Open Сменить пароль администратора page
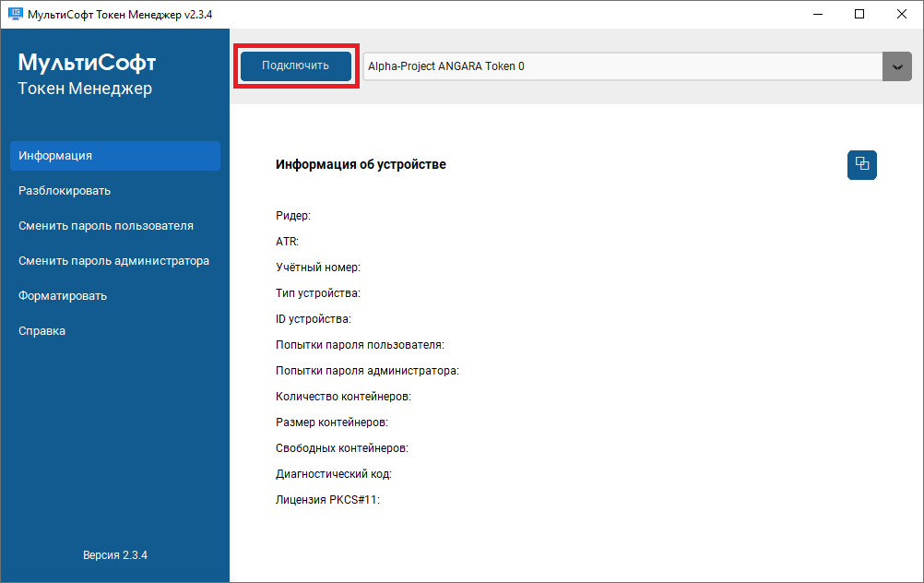The width and height of the screenshot is (924, 583). [114, 261]
